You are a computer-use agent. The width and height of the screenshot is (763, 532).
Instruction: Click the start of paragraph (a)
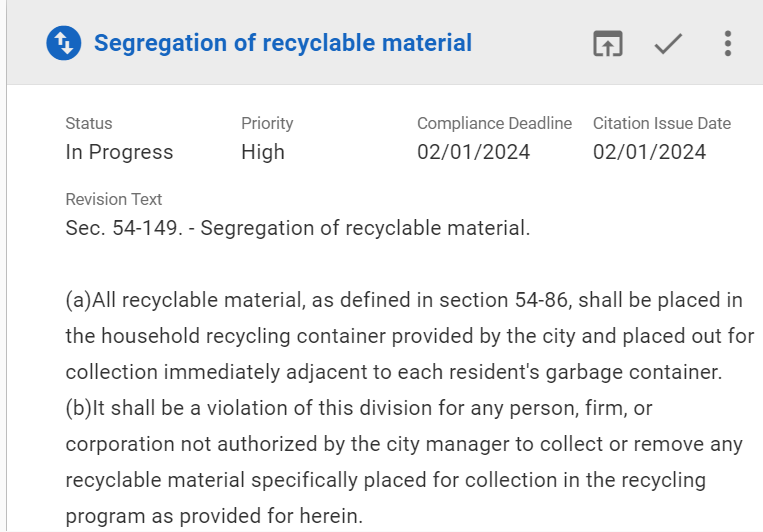pos(79,300)
